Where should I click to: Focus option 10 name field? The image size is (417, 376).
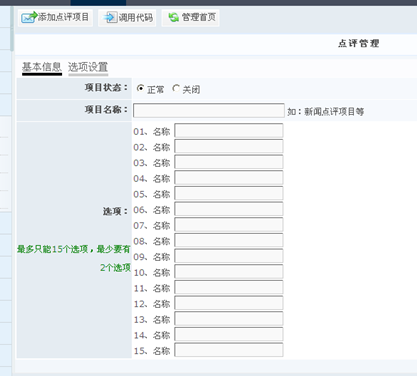pyautogui.click(x=229, y=272)
